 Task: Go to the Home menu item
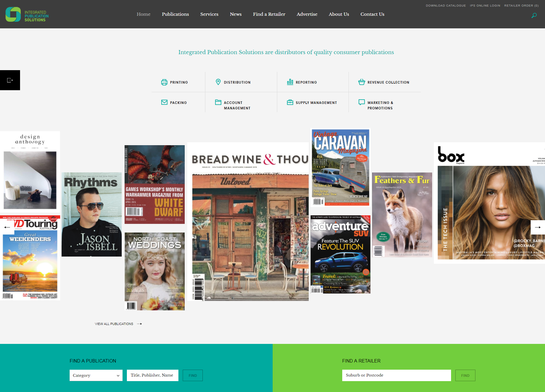[143, 14]
